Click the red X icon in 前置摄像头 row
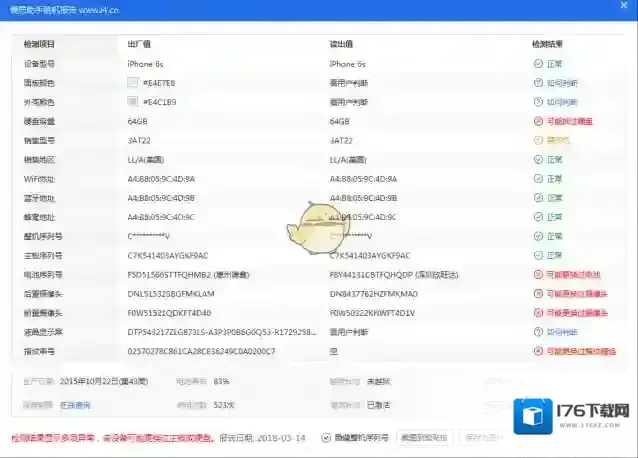 [538, 313]
